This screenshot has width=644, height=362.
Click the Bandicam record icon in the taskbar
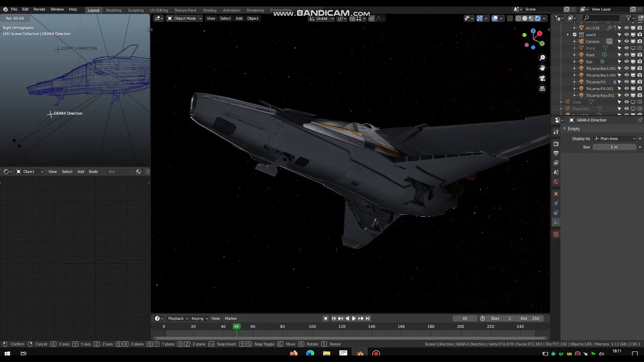(x=376, y=353)
